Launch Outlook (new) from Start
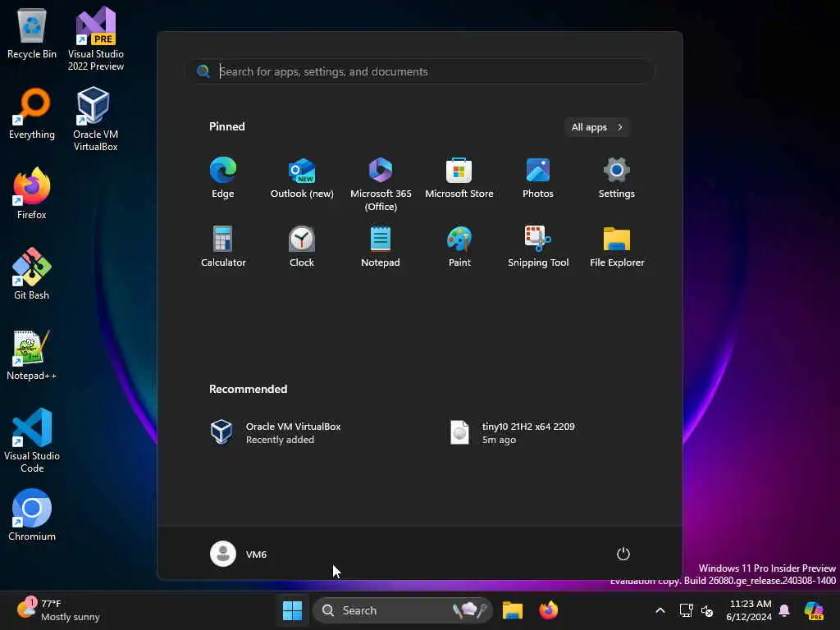Screen dimensions: 840x630 302,178
